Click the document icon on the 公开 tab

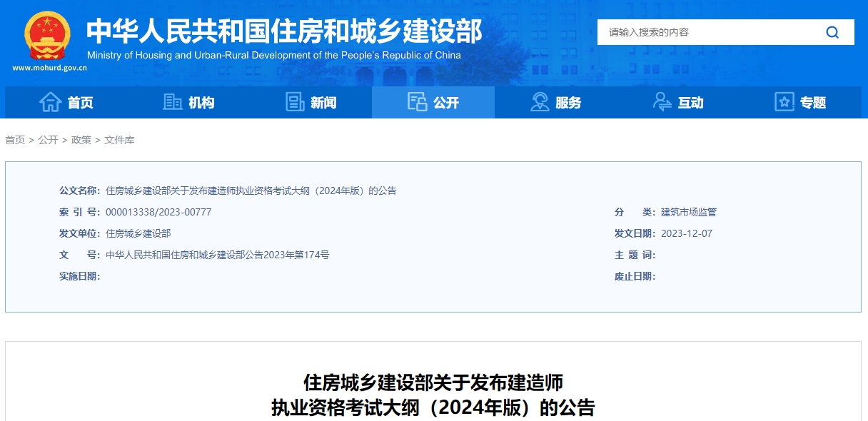(x=416, y=102)
